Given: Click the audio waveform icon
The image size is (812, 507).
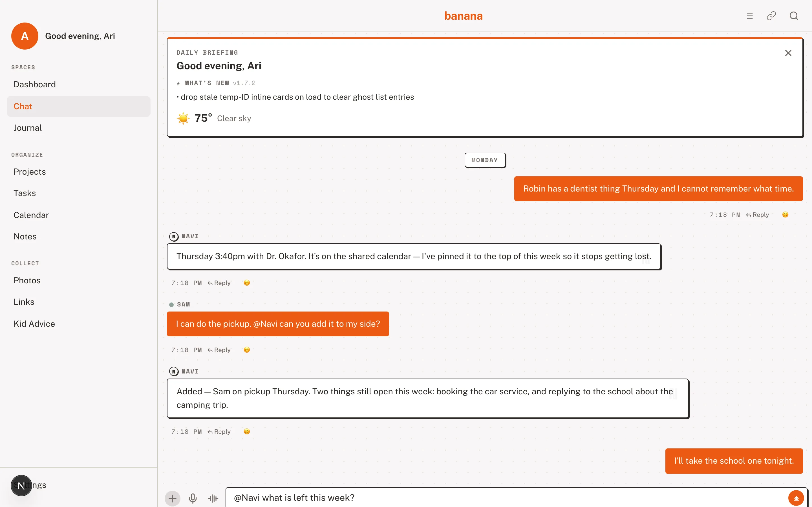Looking at the screenshot, I should pyautogui.click(x=213, y=498).
